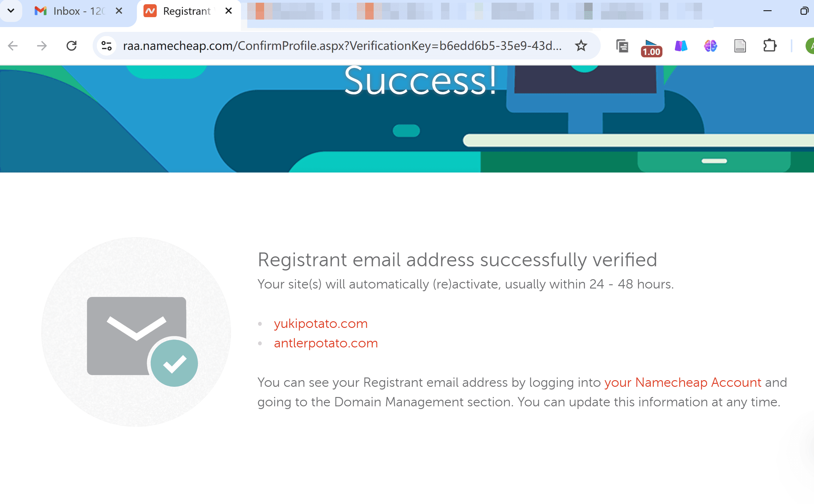Click the address bar URL field
The image size is (814, 504).
(x=342, y=46)
